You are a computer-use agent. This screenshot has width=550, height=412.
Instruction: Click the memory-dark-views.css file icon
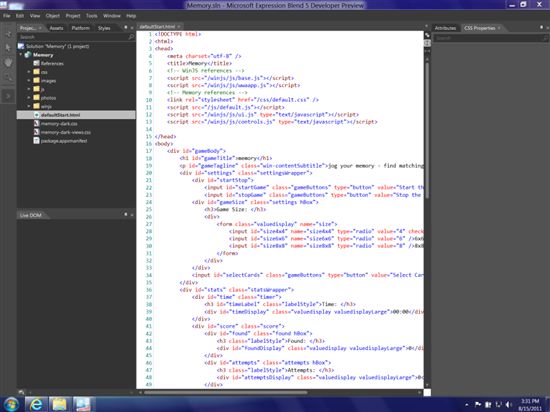(36, 132)
